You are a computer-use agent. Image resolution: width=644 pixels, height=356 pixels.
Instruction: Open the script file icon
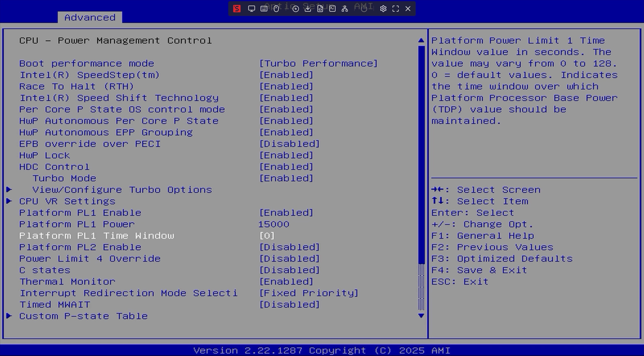[x=320, y=9]
